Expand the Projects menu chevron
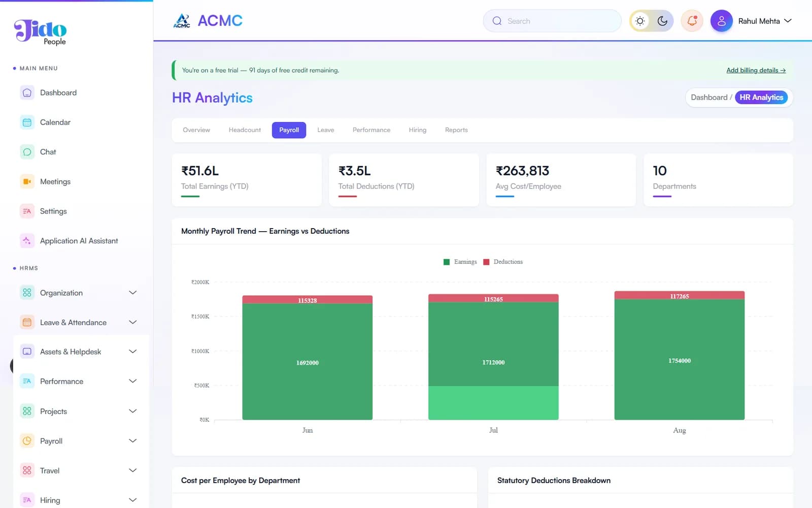This screenshot has width=812, height=508. click(132, 411)
